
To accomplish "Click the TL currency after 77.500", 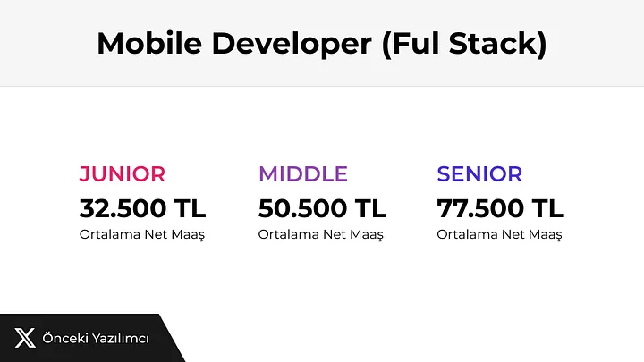I will [x=548, y=208].
